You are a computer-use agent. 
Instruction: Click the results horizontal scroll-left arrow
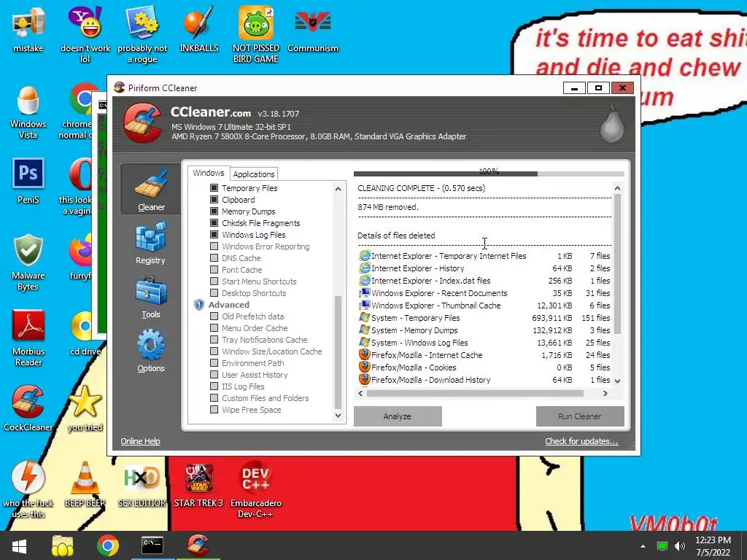[x=360, y=393]
